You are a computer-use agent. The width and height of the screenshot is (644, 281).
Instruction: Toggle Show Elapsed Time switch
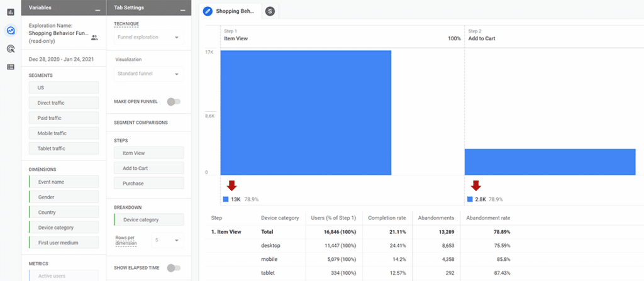pyautogui.click(x=174, y=268)
